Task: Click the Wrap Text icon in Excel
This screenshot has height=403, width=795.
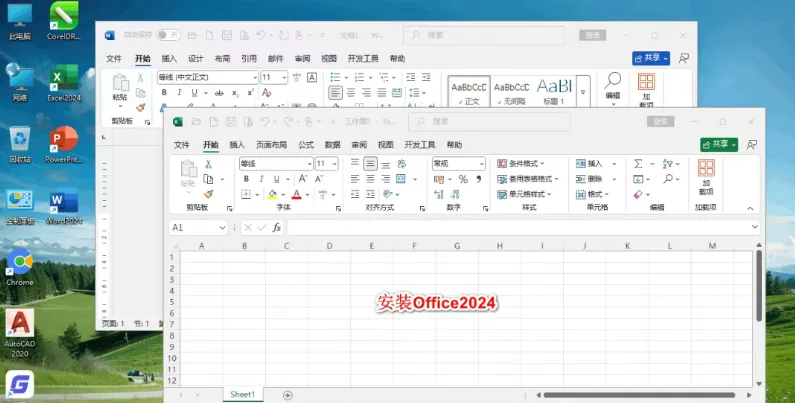Action: point(402,164)
